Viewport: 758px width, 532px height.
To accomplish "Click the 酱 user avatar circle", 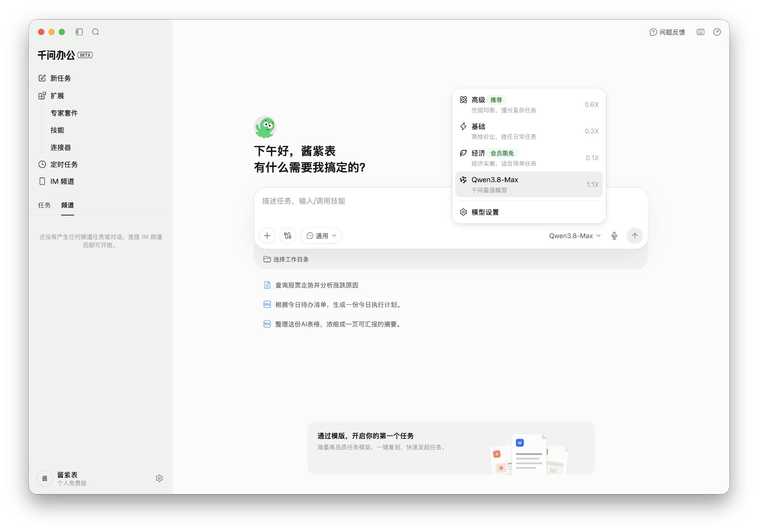I will 45,478.
